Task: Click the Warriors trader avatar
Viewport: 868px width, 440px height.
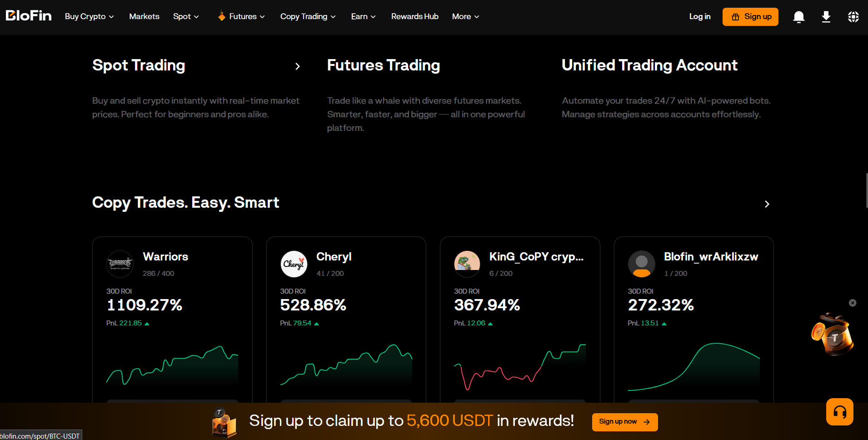Action: (x=120, y=264)
